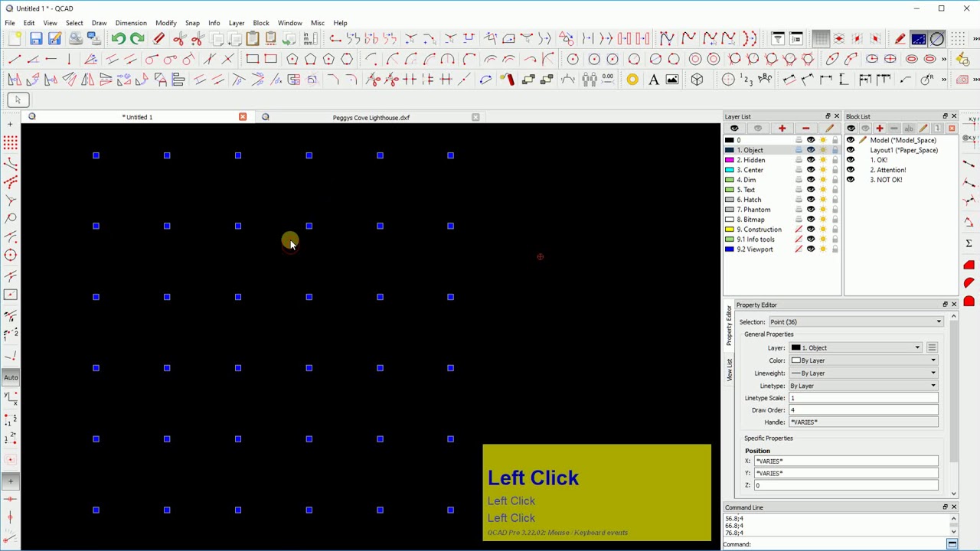
Task: Click the Linetype Scale input field
Action: (863, 398)
